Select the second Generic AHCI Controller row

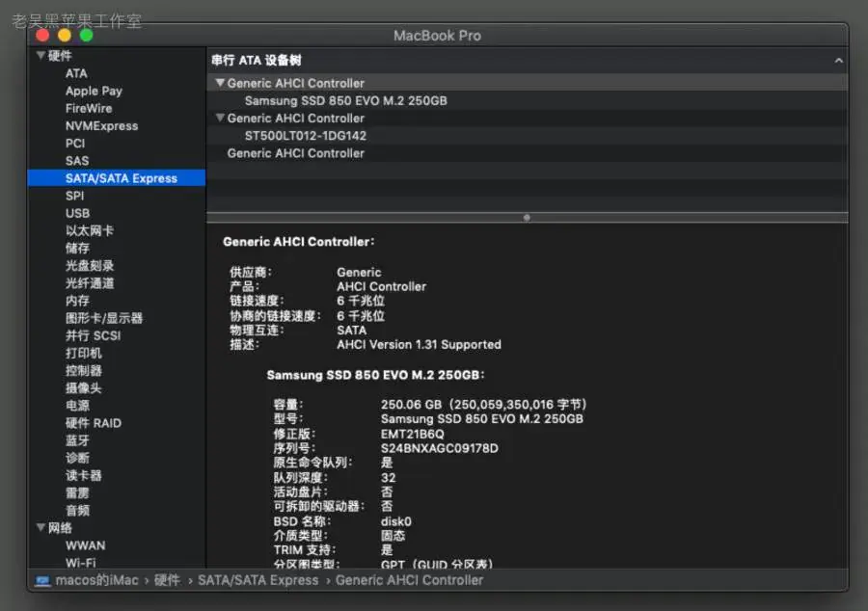[527, 118]
